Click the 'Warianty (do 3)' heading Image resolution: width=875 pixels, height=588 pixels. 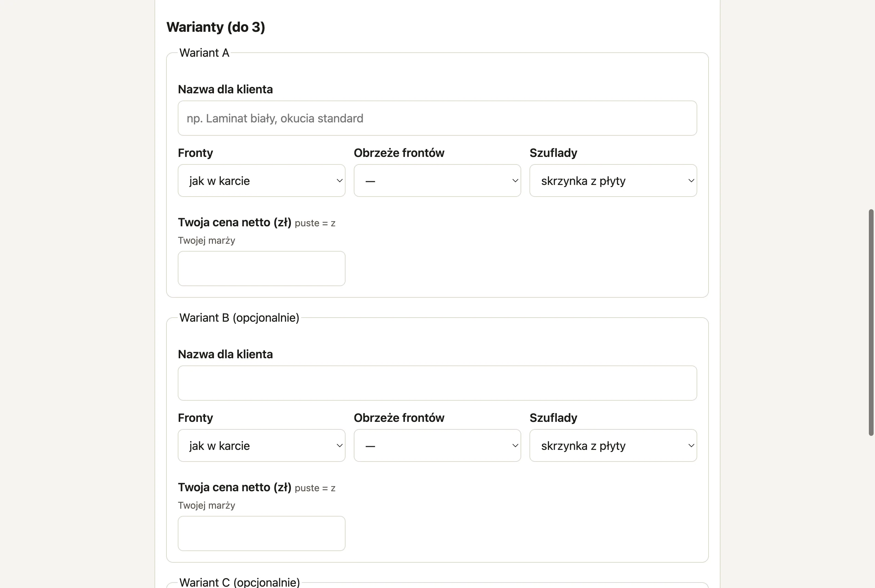[216, 27]
